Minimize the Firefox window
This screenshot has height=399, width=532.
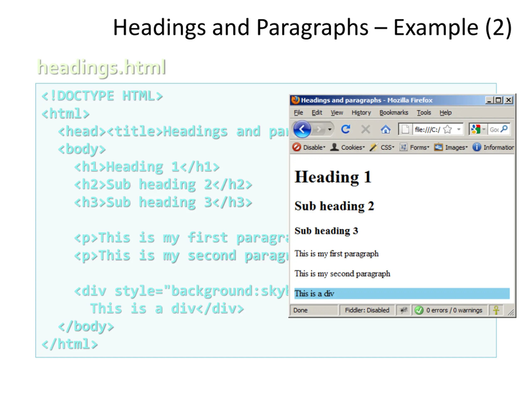click(489, 100)
